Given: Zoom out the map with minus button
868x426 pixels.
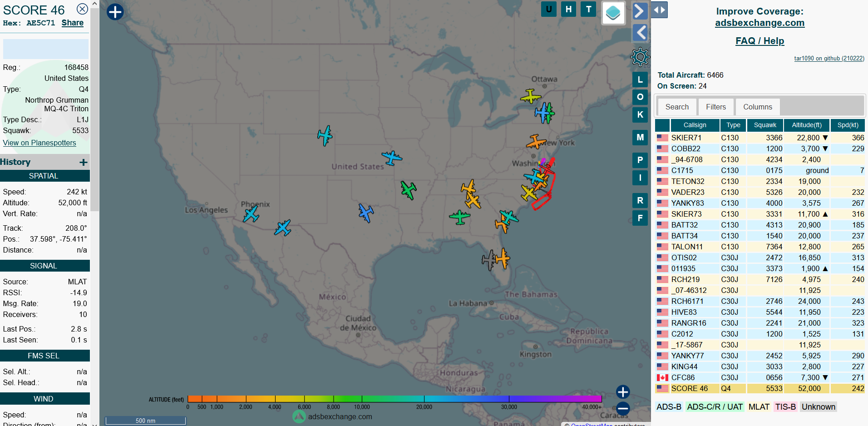Looking at the screenshot, I should (x=623, y=408).
